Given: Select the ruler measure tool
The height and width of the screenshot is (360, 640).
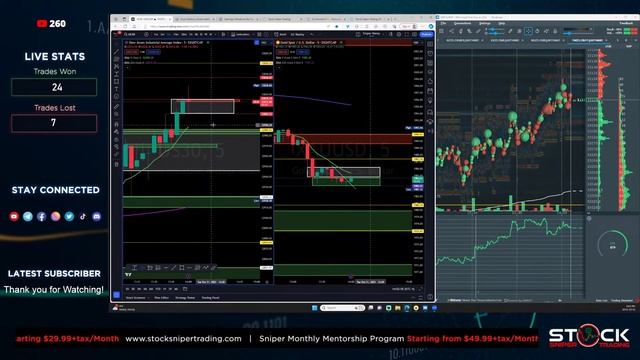Looking at the screenshot, I should click(x=116, y=107).
